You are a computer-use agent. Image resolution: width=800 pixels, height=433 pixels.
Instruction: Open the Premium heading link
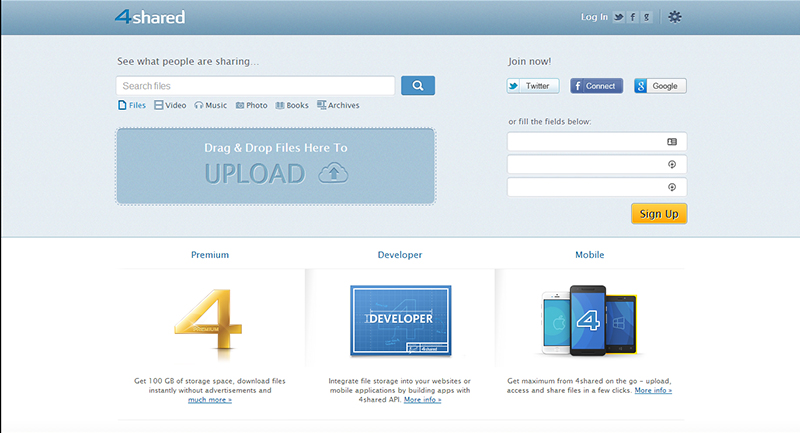pos(210,254)
